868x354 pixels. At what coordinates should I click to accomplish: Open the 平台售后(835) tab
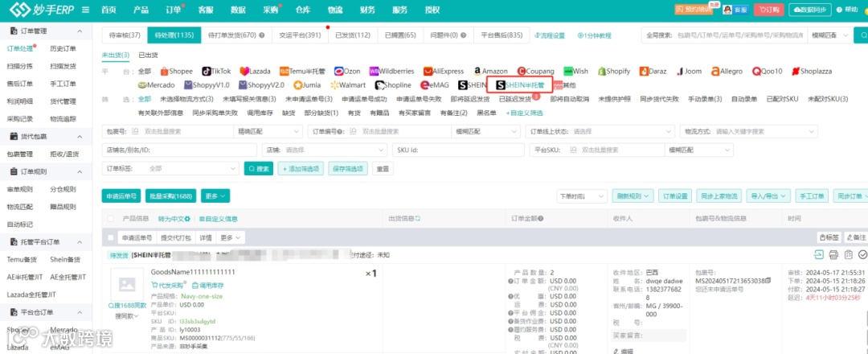click(502, 35)
